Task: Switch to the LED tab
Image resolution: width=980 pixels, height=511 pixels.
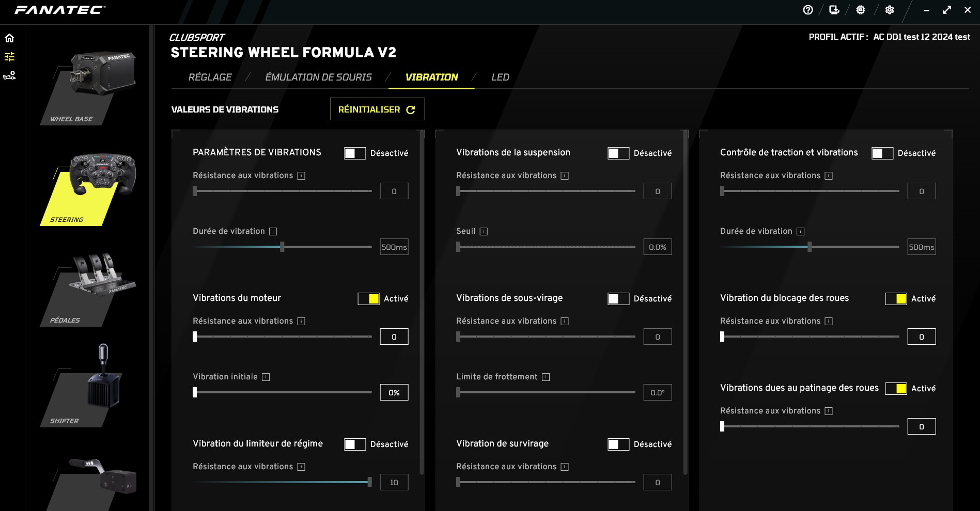Action: [x=500, y=77]
